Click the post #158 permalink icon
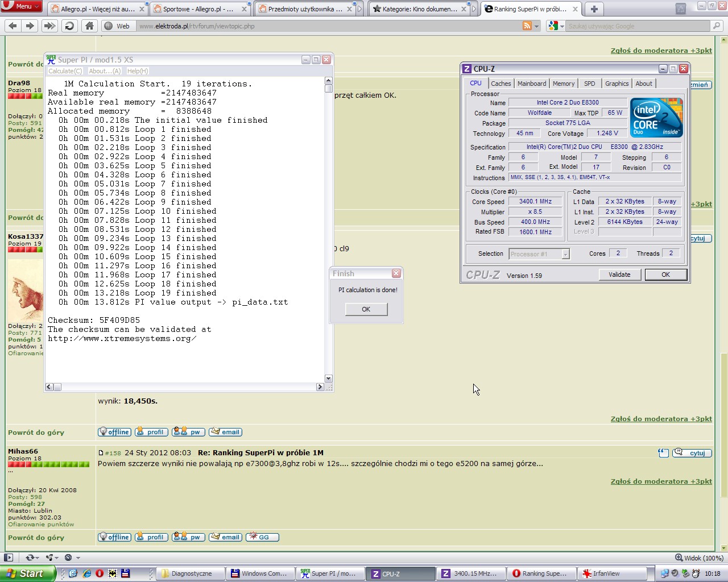Screen dimensions: 728x582 click(x=101, y=453)
